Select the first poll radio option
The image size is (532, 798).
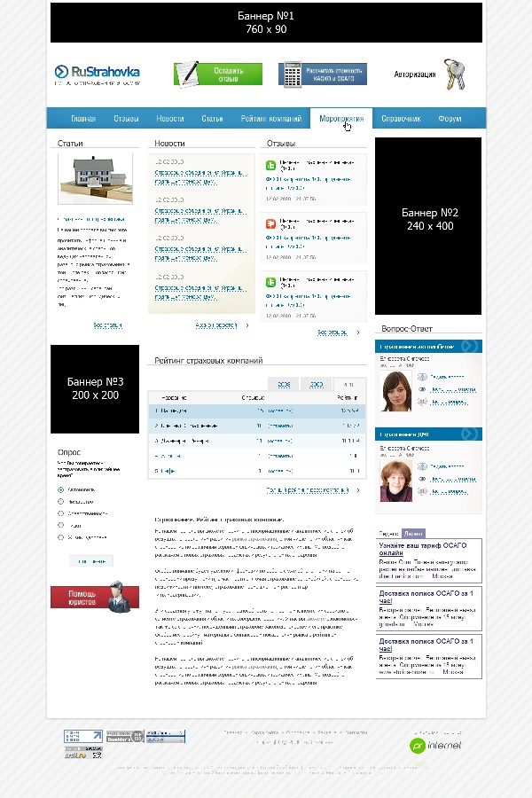[x=60, y=489]
